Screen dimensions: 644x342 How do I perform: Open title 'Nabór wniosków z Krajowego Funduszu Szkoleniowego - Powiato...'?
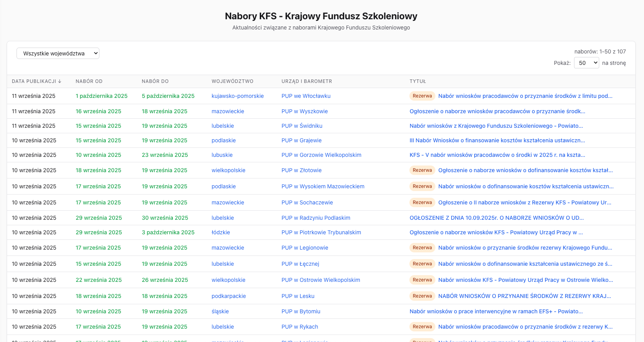496,126
